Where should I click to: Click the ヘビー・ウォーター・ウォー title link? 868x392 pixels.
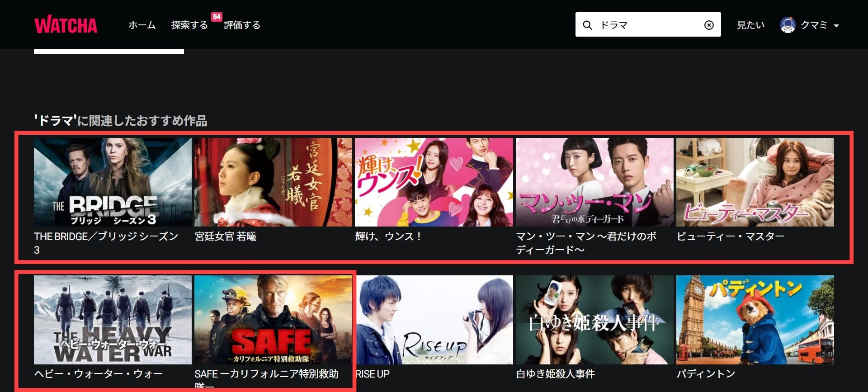(x=98, y=374)
